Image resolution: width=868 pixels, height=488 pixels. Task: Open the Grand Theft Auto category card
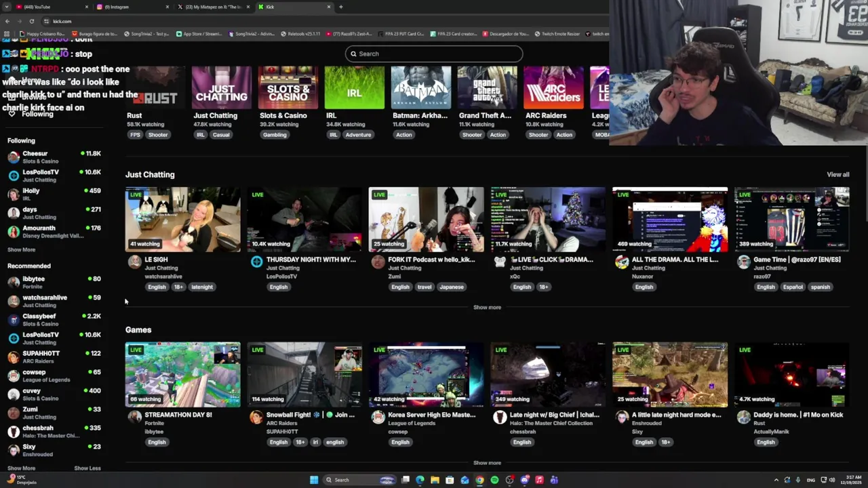(x=487, y=88)
